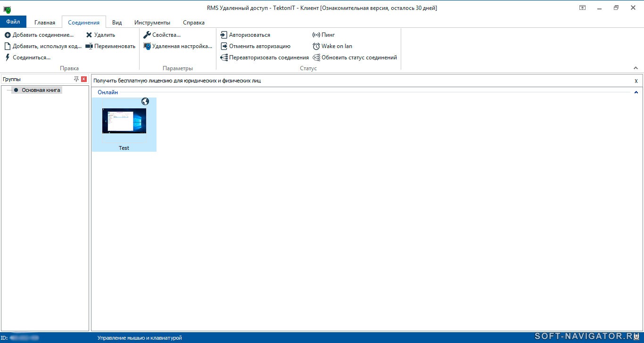Switch to the Tools ribbon tab

152,23
